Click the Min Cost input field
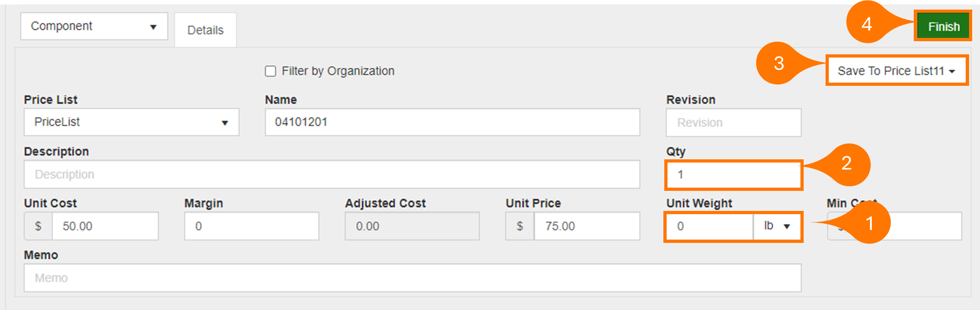Image resolution: width=980 pixels, height=310 pixels. (x=927, y=226)
